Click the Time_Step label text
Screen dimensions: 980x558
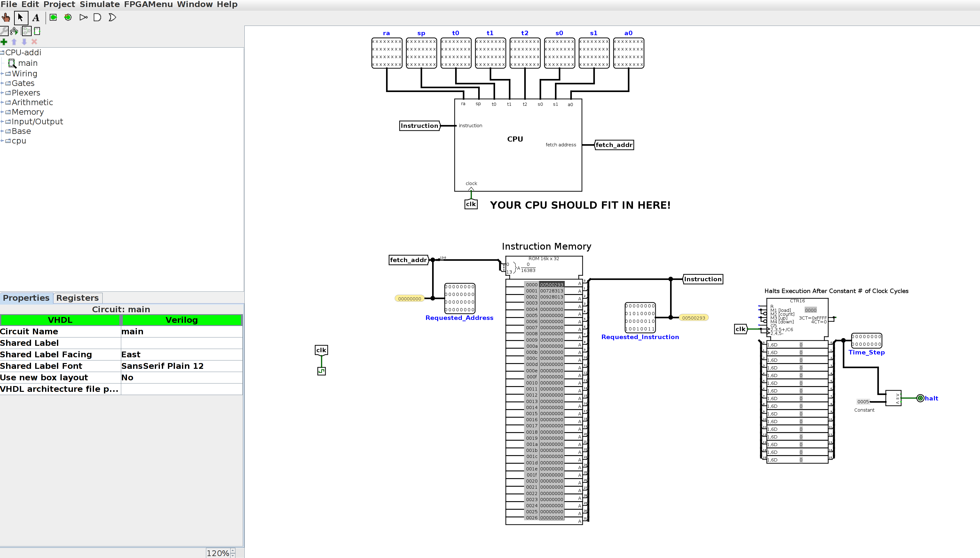click(x=866, y=353)
